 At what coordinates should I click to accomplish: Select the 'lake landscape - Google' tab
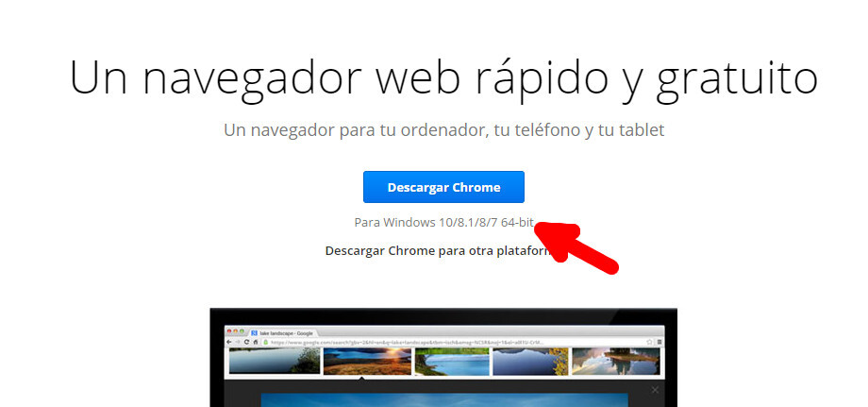283,333
